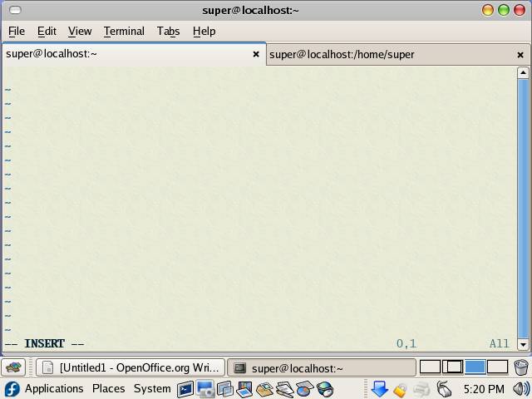Click the blue download arrow tray icon
532x399 pixels.
(x=379, y=389)
